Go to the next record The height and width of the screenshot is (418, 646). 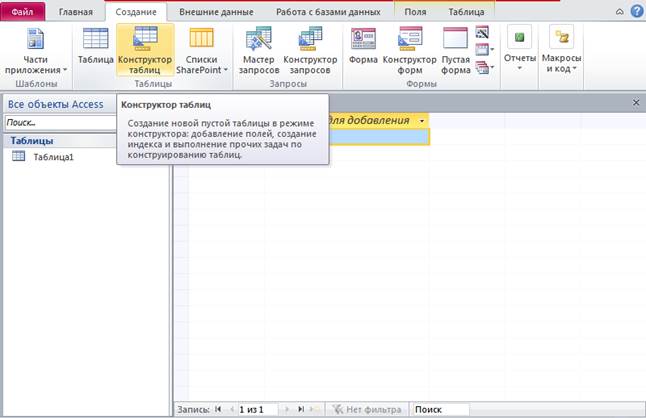[287, 409]
